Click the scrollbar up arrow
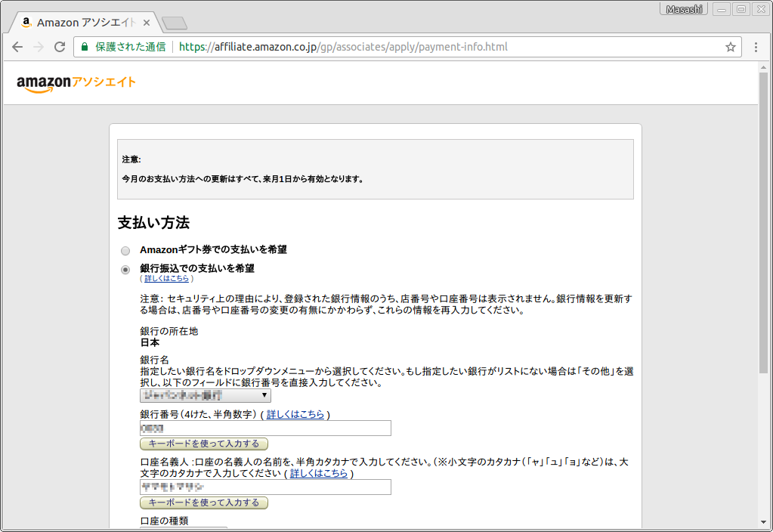773x532 pixels. pyautogui.click(x=763, y=67)
